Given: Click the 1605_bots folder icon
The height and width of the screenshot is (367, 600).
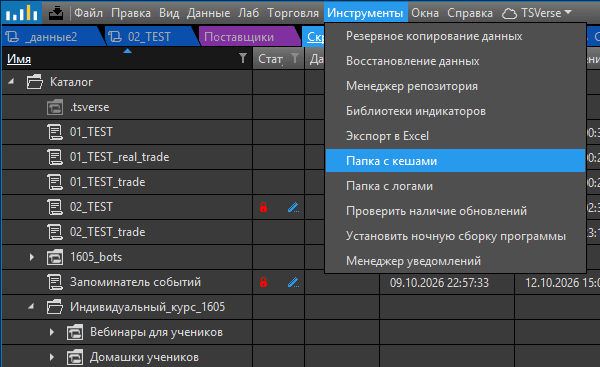Looking at the screenshot, I should [55, 257].
